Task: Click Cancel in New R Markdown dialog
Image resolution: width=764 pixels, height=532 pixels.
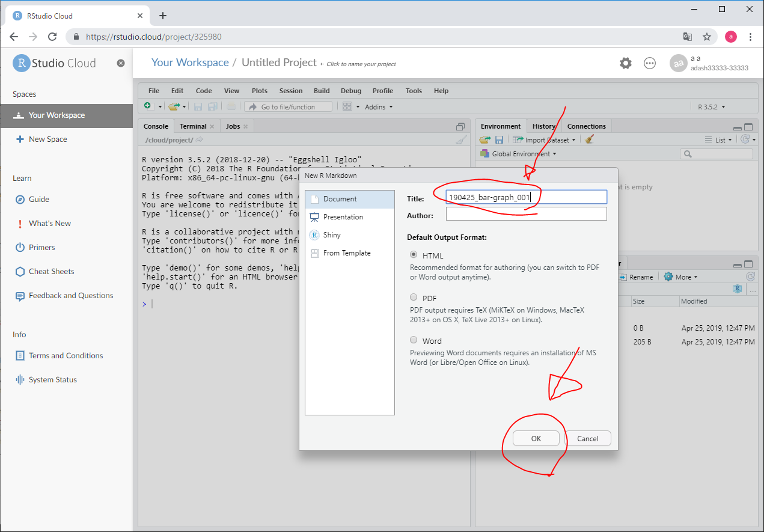Action: (x=588, y=439)
